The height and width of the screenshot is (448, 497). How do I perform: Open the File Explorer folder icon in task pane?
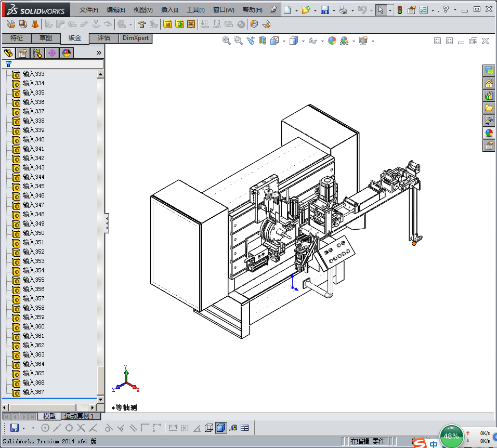[489, 108]
